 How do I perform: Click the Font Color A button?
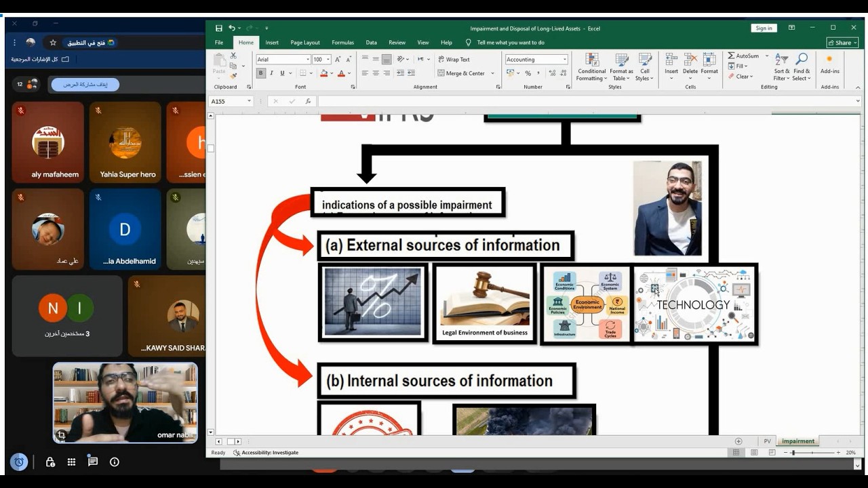pos(342,73)
